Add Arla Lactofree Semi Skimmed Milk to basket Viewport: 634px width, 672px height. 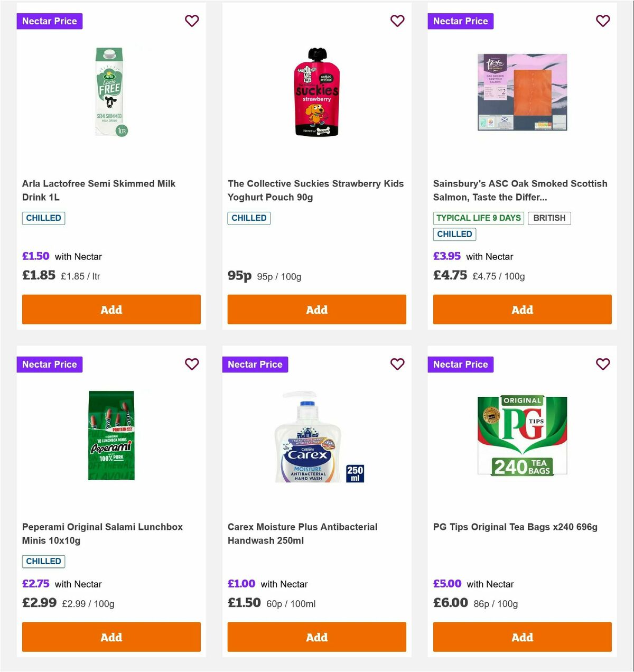pyautogui.click(x=111, y=309)
